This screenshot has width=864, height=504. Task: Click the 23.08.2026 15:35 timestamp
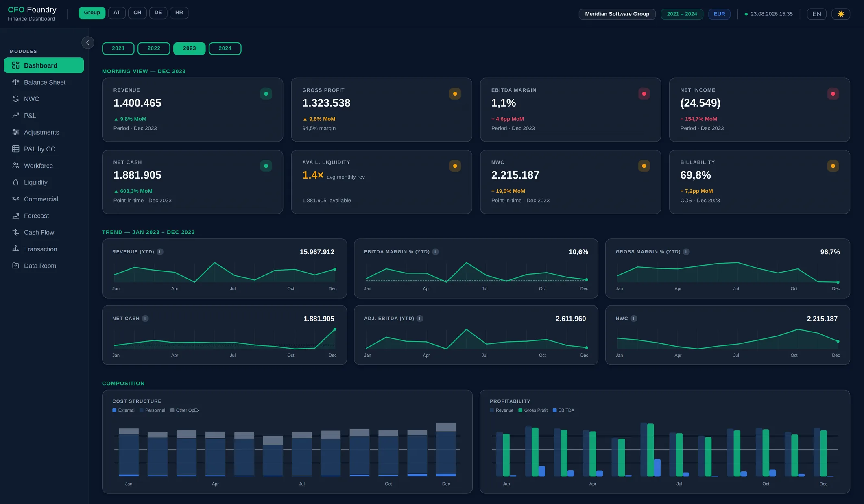(x=772, y=14)
